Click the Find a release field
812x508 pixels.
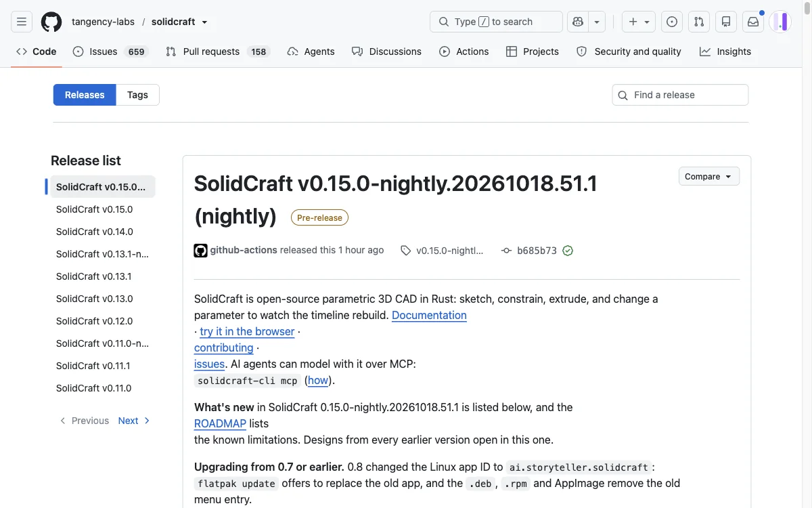680,95
